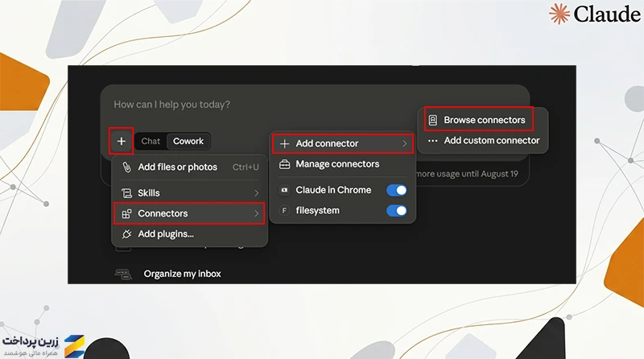Expand the Connectors chevron arrow

(x=256, y=213)
